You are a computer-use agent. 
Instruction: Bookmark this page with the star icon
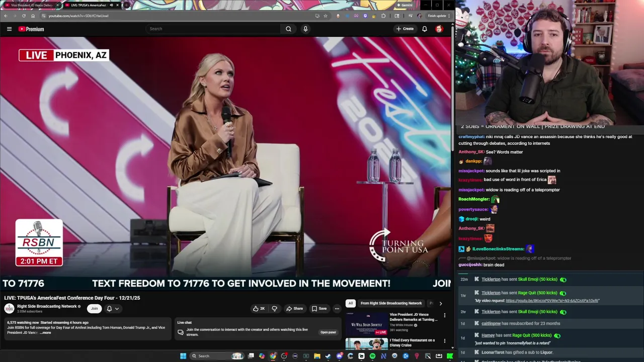(326, 16)
